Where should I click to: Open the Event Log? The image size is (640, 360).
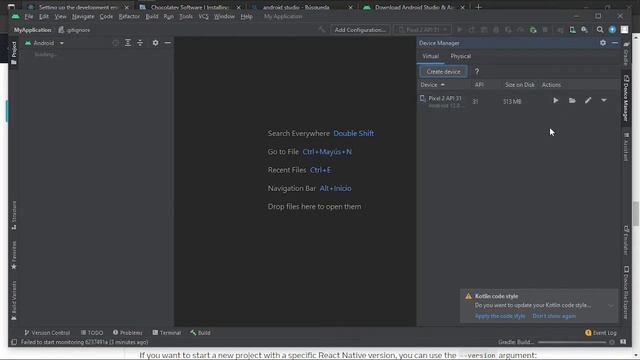[x=600, y=333]
